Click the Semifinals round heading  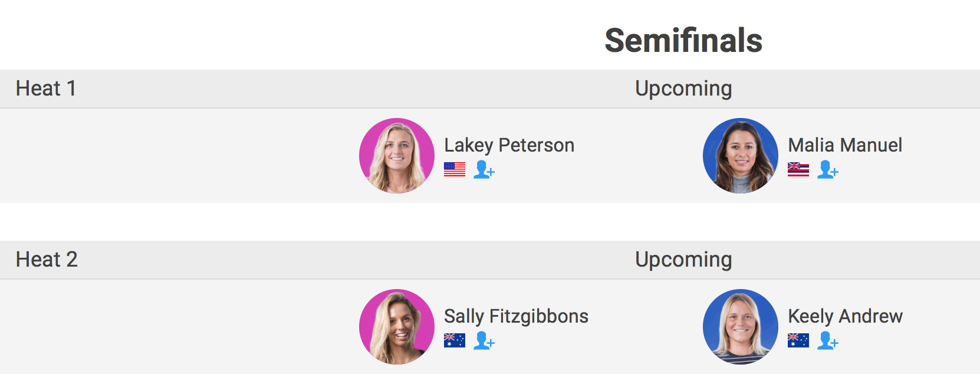[683, 40]
